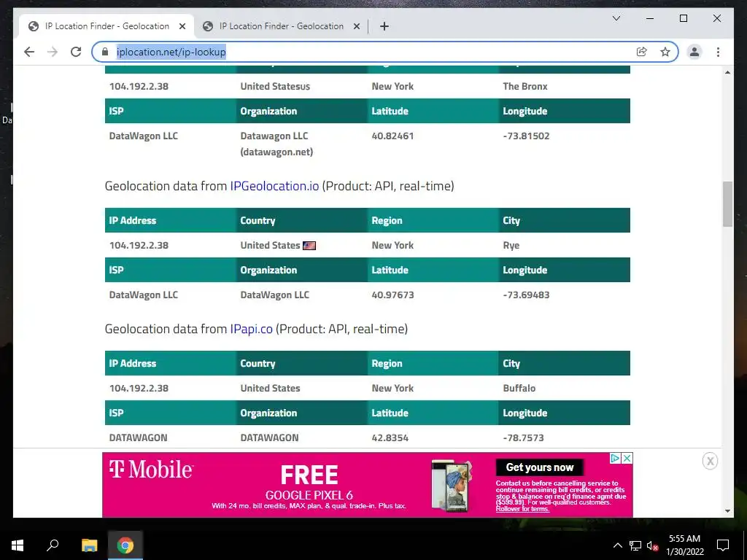Screen dimensions: 747x560
Task: Select IP 104.192.2.38 in the Buffalo table
Action: coord(139,388)
